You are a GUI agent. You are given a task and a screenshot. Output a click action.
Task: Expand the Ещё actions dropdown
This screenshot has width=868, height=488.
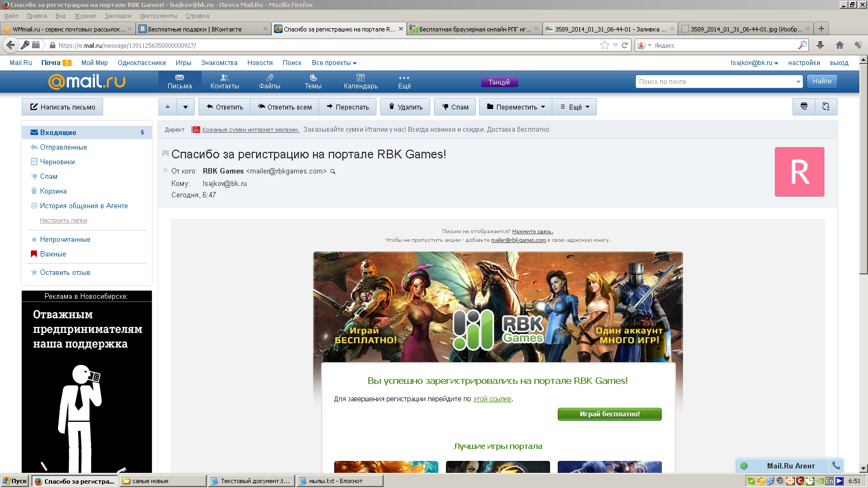click(x=575, y=107)
